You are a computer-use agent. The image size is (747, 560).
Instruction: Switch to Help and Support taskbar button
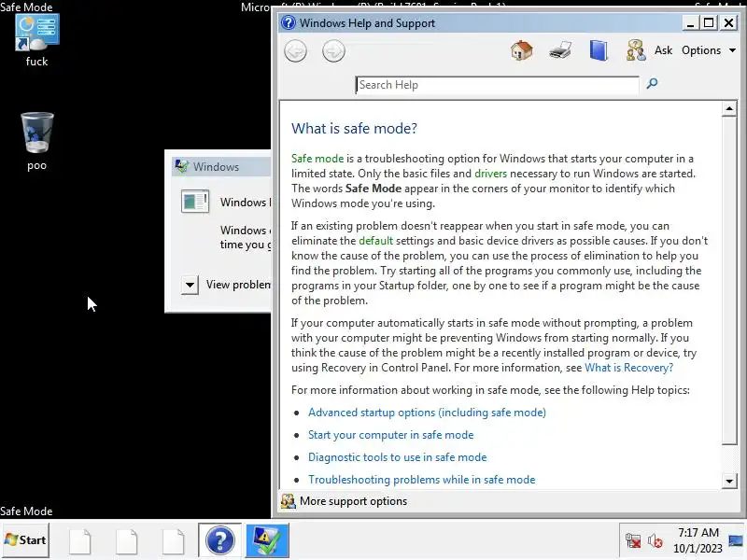[219, 540]
